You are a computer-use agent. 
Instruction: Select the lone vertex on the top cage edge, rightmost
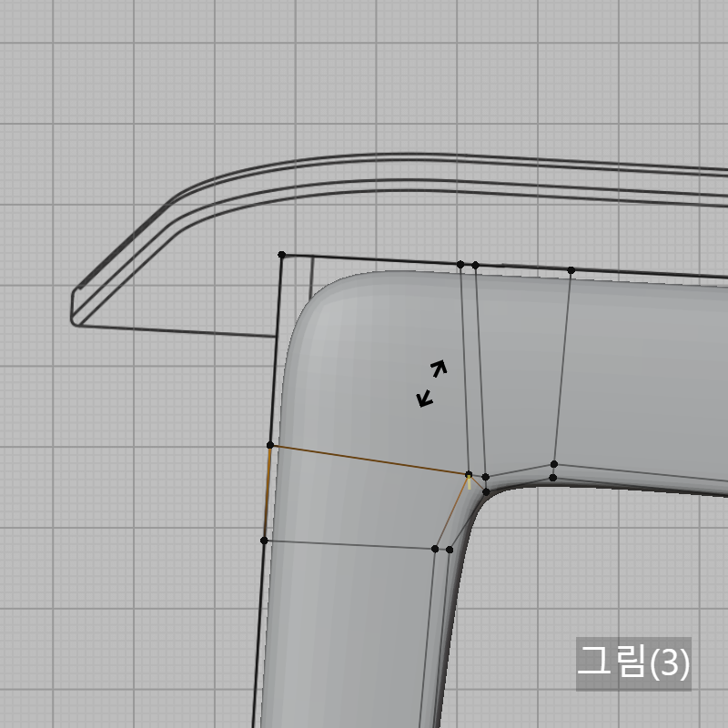[x=571, y=270]
